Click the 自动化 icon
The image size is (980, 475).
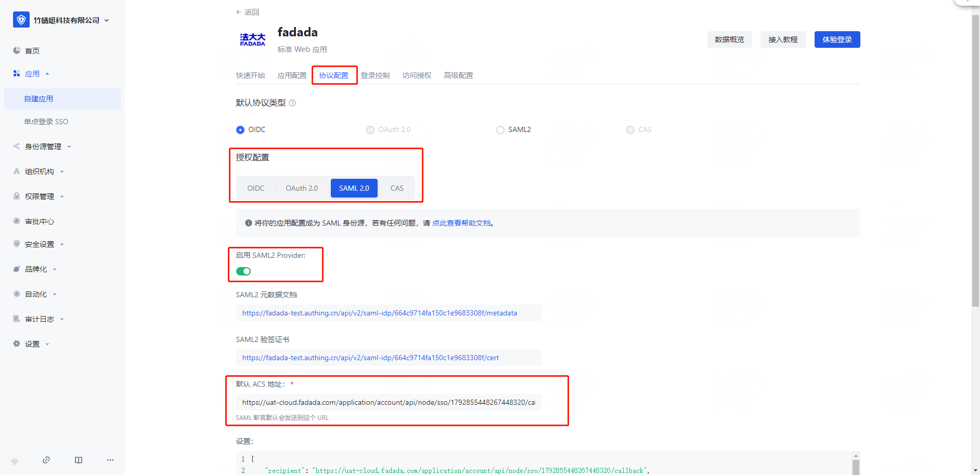17,294
